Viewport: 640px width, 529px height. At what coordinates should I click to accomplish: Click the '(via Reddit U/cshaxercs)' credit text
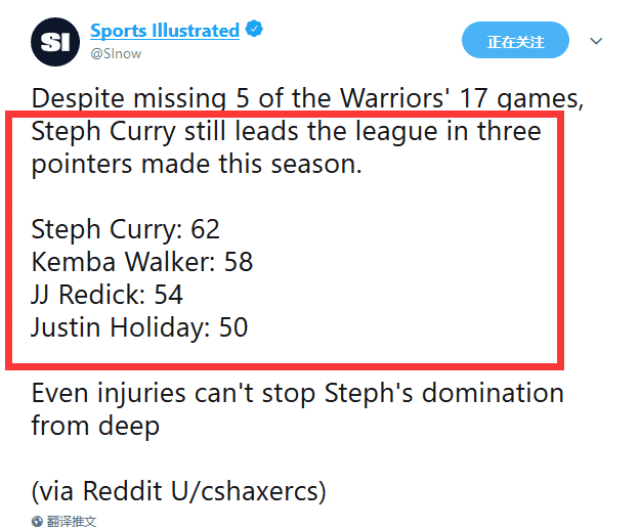click(x=179, y=492)
